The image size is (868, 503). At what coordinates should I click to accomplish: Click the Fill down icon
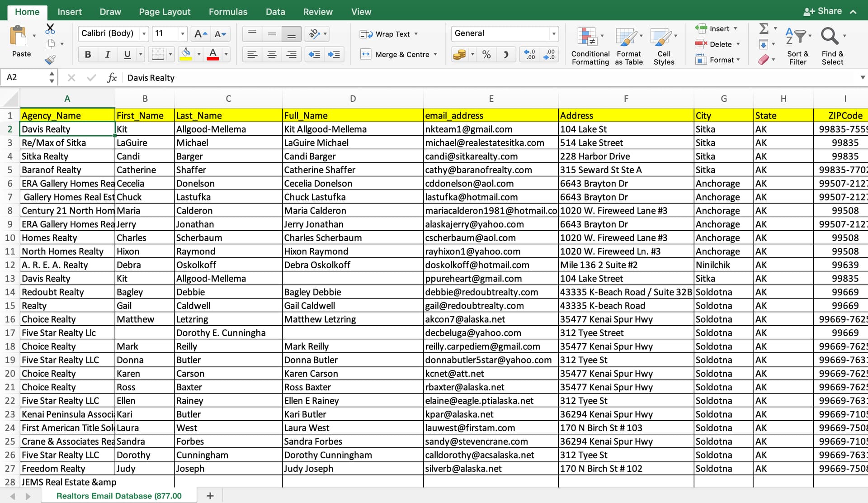pos(763,44)
